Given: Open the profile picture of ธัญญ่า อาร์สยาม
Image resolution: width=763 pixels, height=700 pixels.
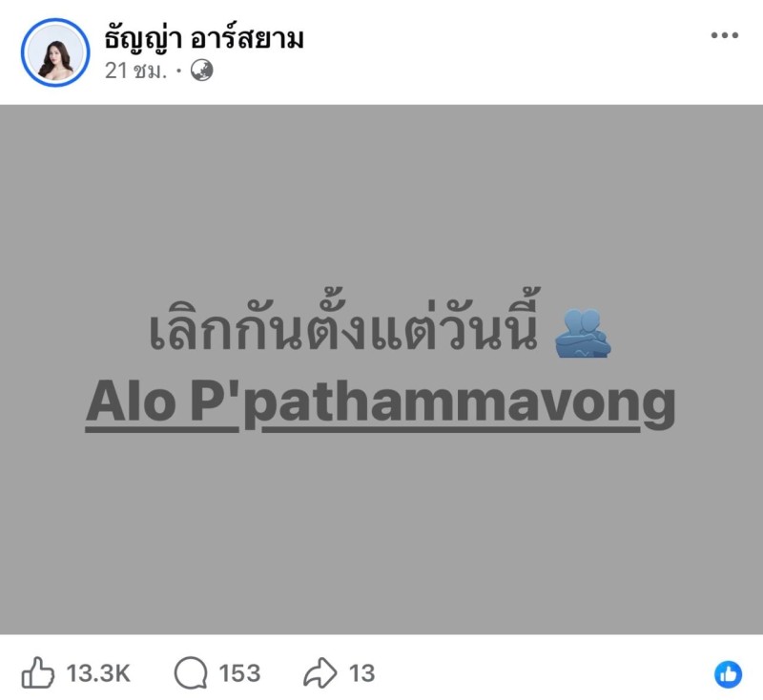Looking at the screenshot, I should [55, 52].
